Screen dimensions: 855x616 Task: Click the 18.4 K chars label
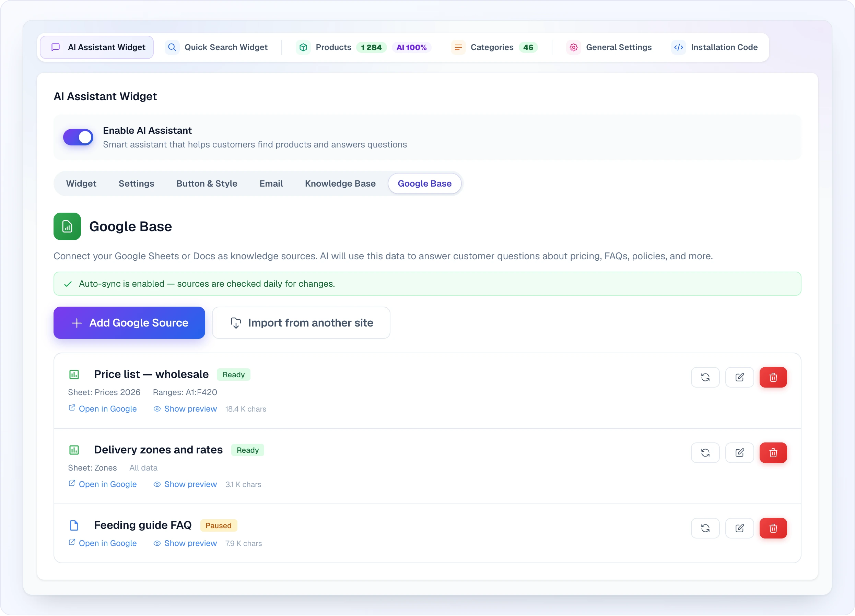[x=246, y=409]
